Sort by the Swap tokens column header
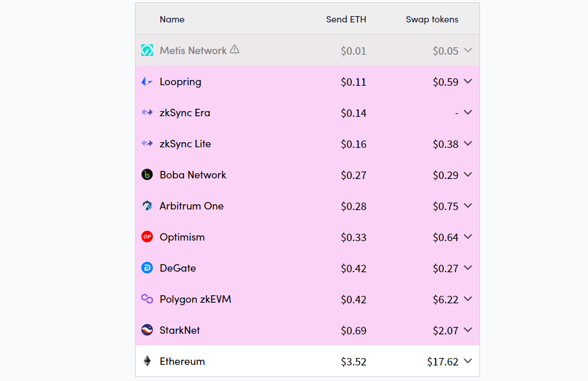 click(432, 19)
